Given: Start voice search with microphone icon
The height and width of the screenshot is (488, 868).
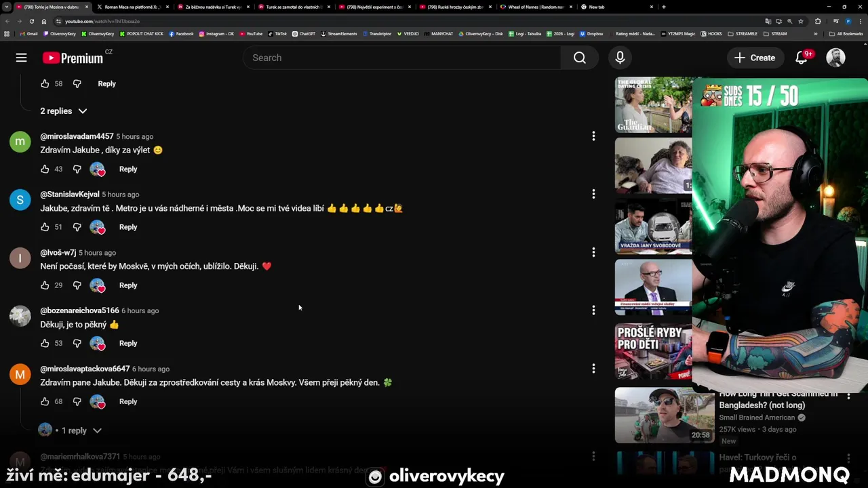Looking at the screenshot, I should point(620,58).
